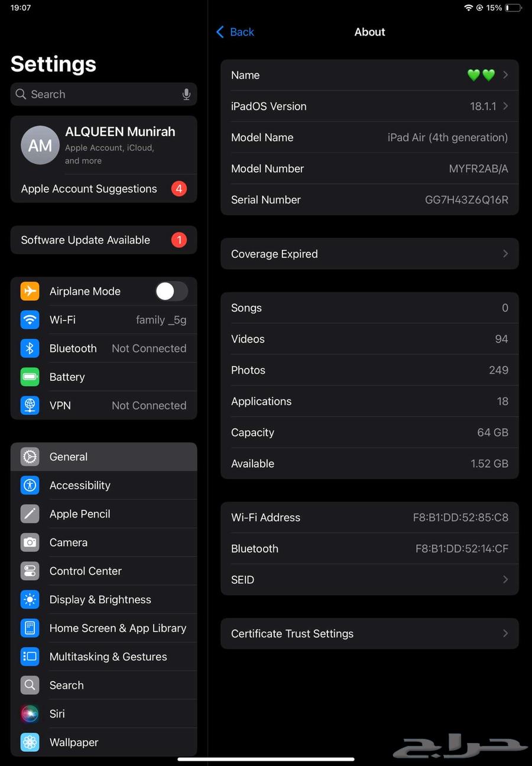Open ALQUEEN Munirah Apple Account profile
532x766 pixels.
(103, 145)
